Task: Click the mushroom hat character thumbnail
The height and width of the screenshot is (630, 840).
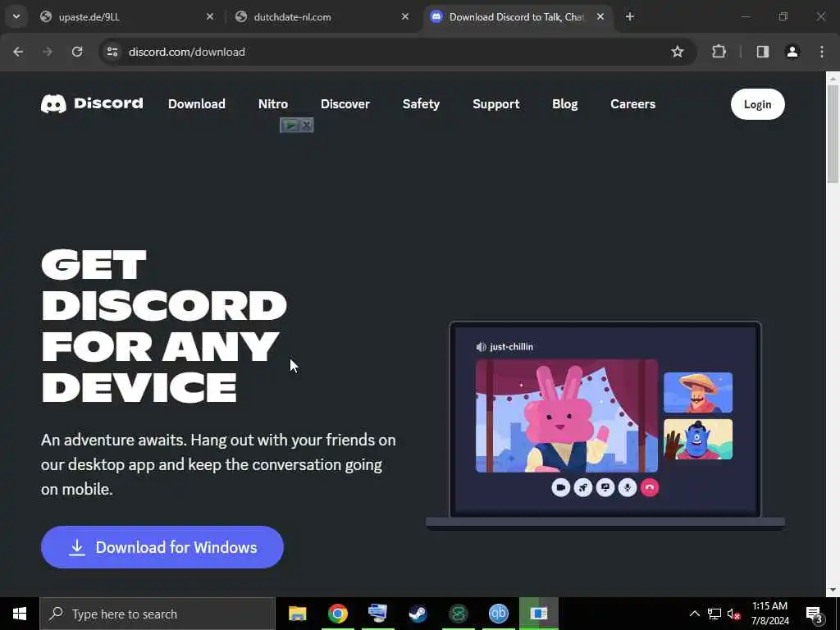Action: point(698,392)
